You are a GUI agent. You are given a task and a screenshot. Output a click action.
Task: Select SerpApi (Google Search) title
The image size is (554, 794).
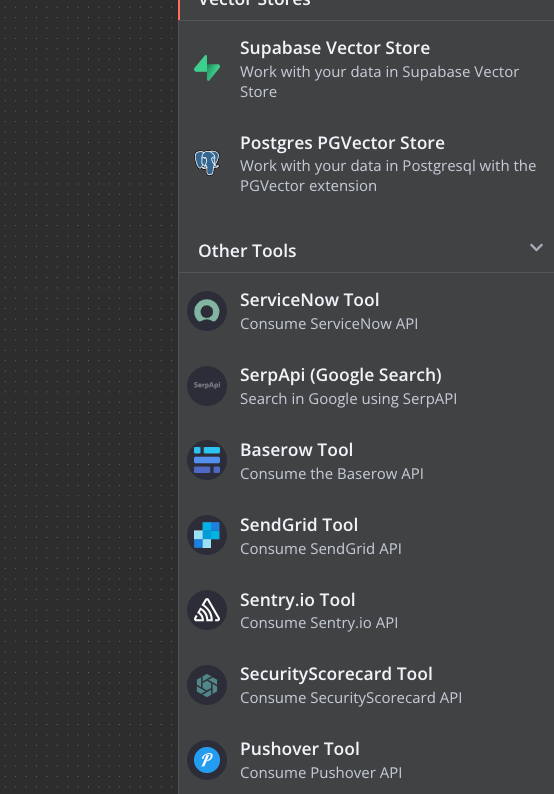[341, 375]
